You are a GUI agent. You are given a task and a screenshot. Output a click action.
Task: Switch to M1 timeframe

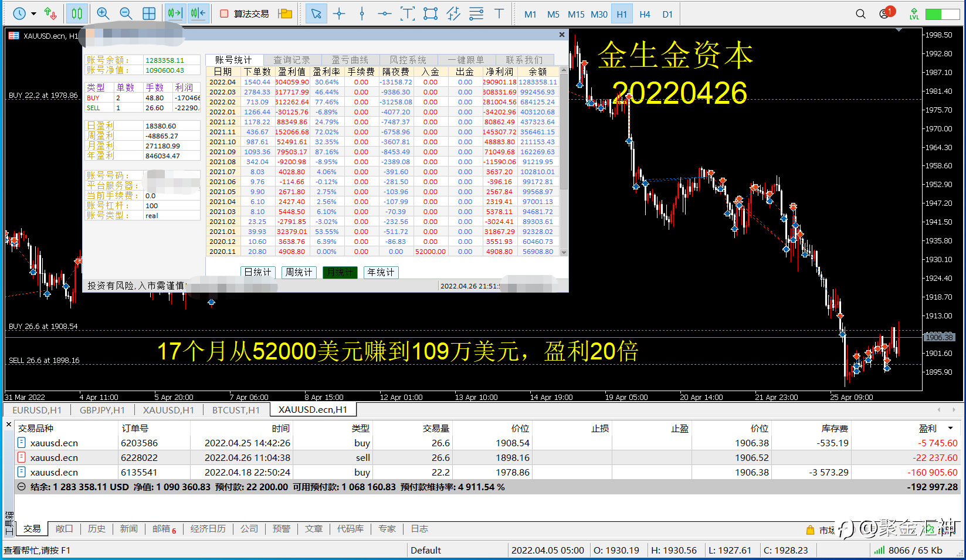[x=530, y=14]
